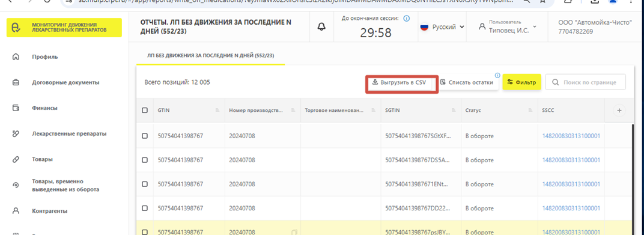Click SGTIN cell 50754041398767SGtXF...
Image resolution: width=644 pixels, height=235 pixels.
coord(418,136)
